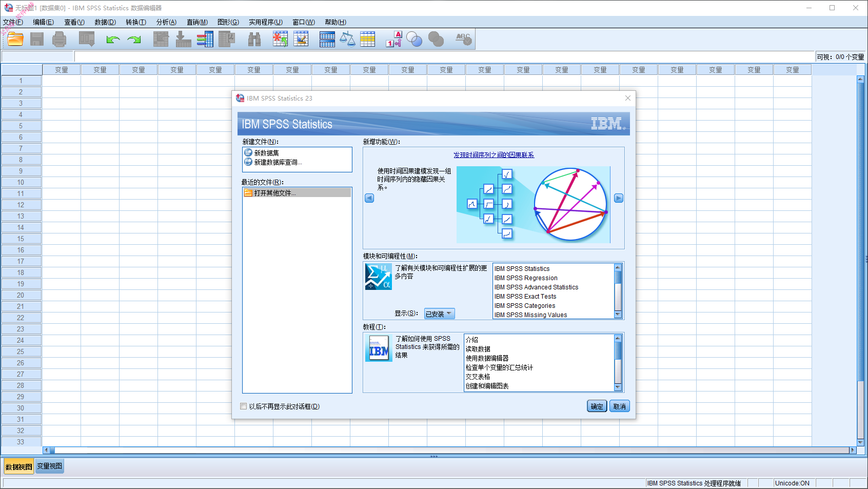Switch to the 数据视图 tab

19,466
